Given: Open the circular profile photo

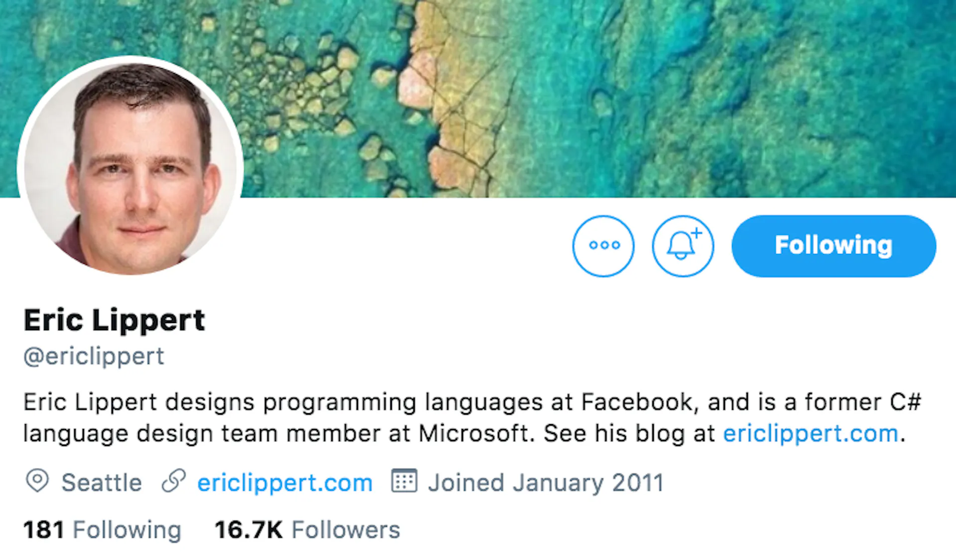Looking at the screenshot, I should (x=130, y=166).
